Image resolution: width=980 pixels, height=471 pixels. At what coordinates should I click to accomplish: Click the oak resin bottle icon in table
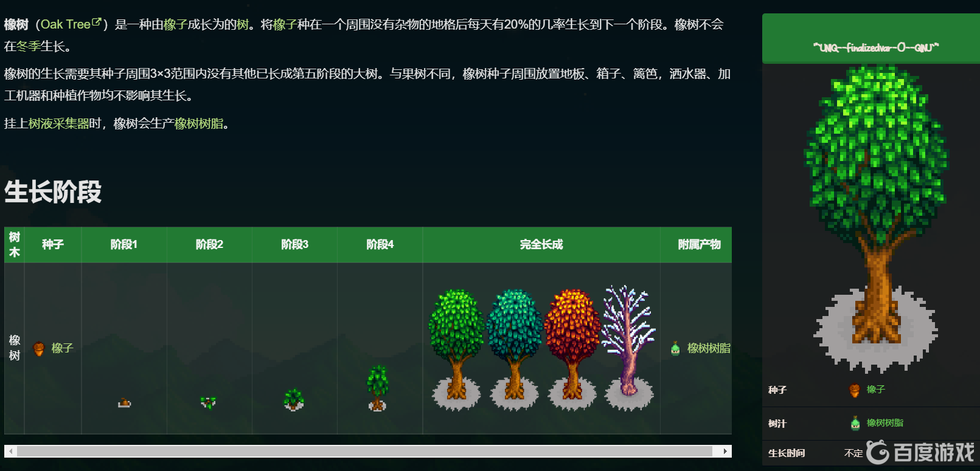pos(675,349)
